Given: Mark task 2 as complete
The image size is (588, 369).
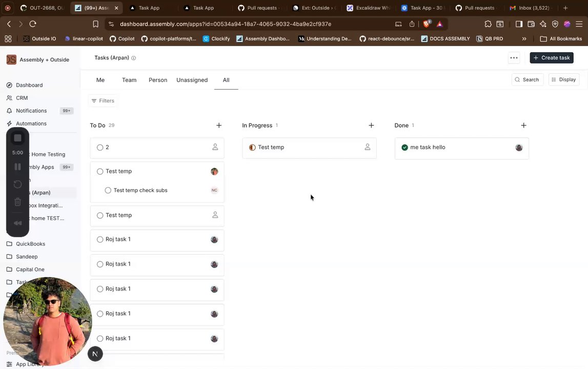Looking at the screenshot, I should (x=100, y=148).
